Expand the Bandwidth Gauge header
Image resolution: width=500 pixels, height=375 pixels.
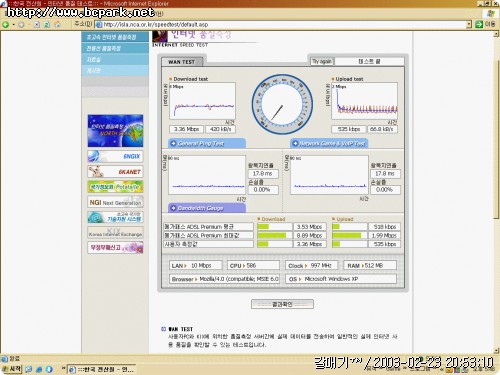(x=207, y=208)
